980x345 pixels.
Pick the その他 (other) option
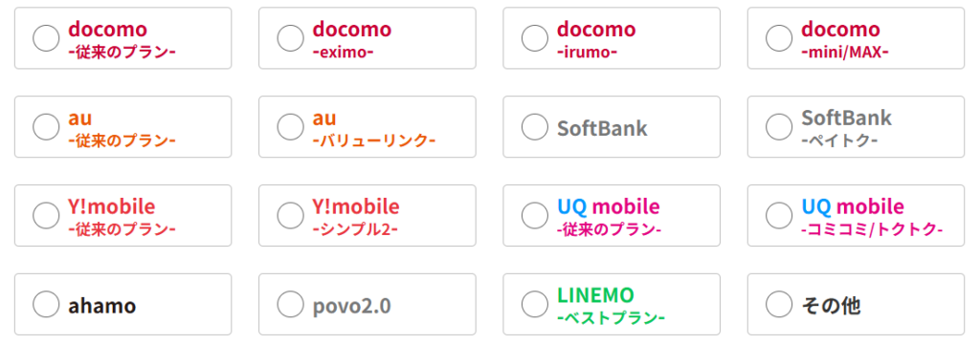pos(779,305)
